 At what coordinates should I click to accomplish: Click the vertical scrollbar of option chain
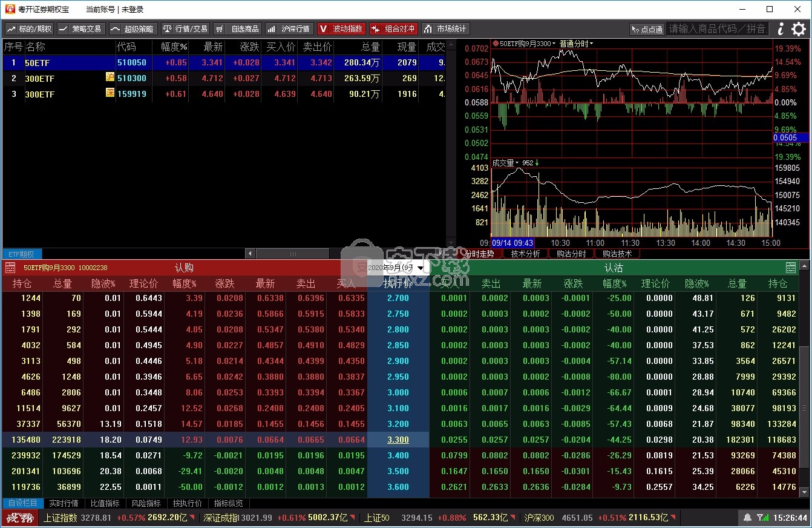pos(804,378)
